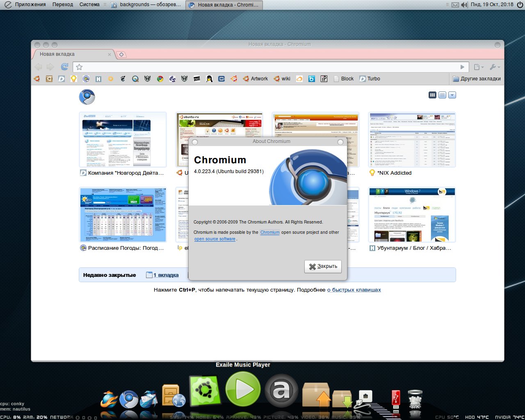
Task: Click the date and time clock
Action: click(492, 5)
